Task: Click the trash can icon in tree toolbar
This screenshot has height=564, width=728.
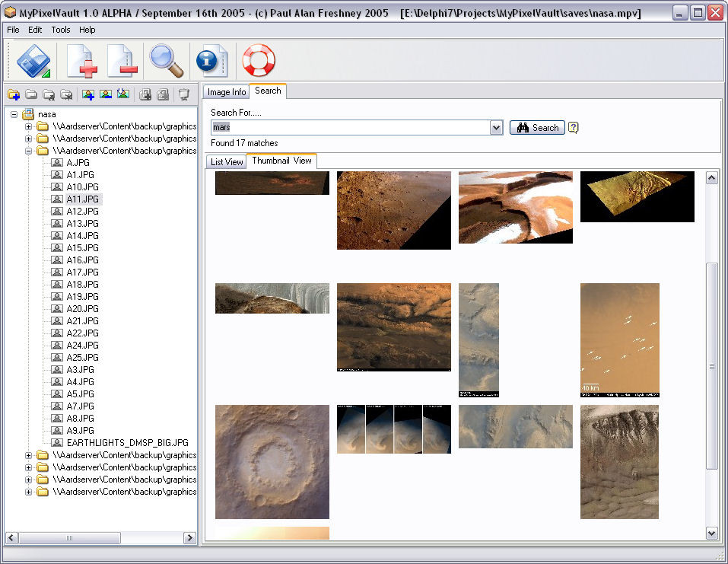Action: point(183,95)
